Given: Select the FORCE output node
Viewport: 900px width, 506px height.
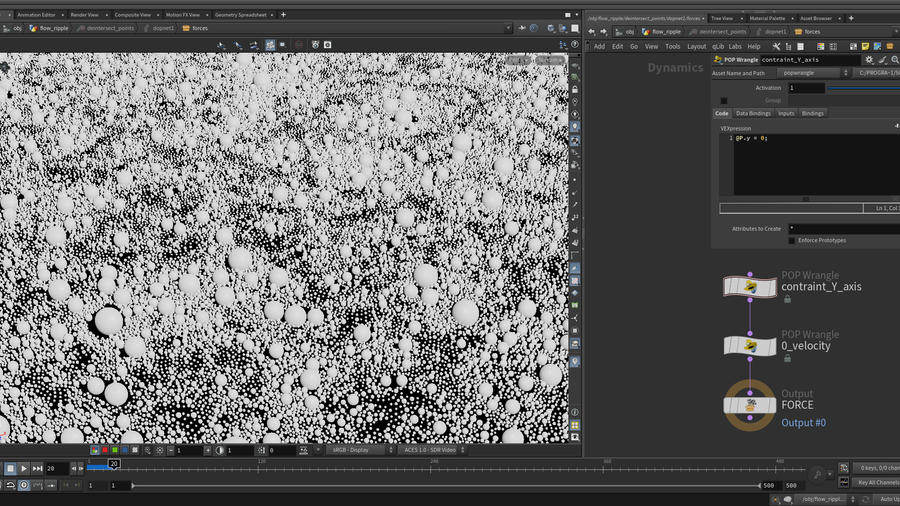Looking at the screenshot, I should coord(750,405).
